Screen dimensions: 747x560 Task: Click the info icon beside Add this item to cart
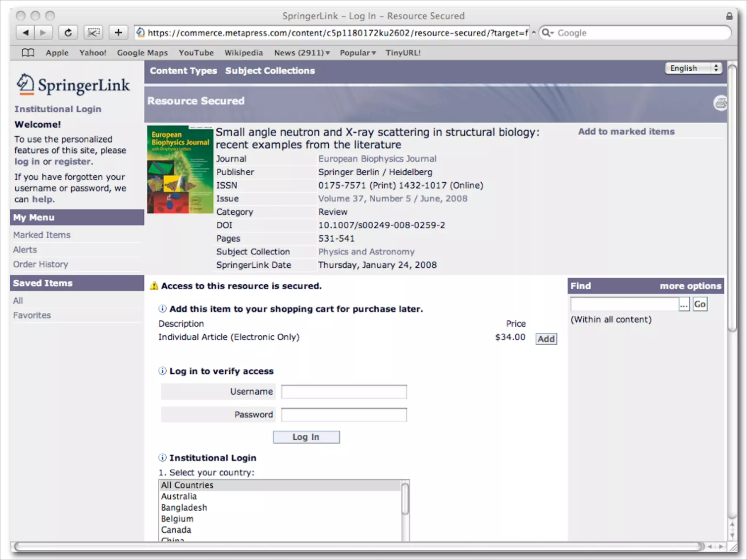coord(162,309)
